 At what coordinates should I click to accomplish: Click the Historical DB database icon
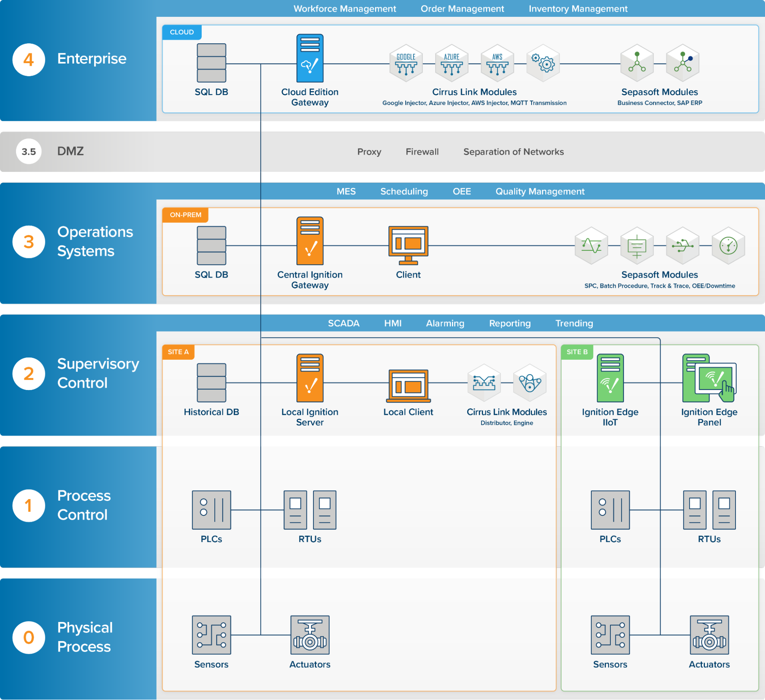[211, 382]
